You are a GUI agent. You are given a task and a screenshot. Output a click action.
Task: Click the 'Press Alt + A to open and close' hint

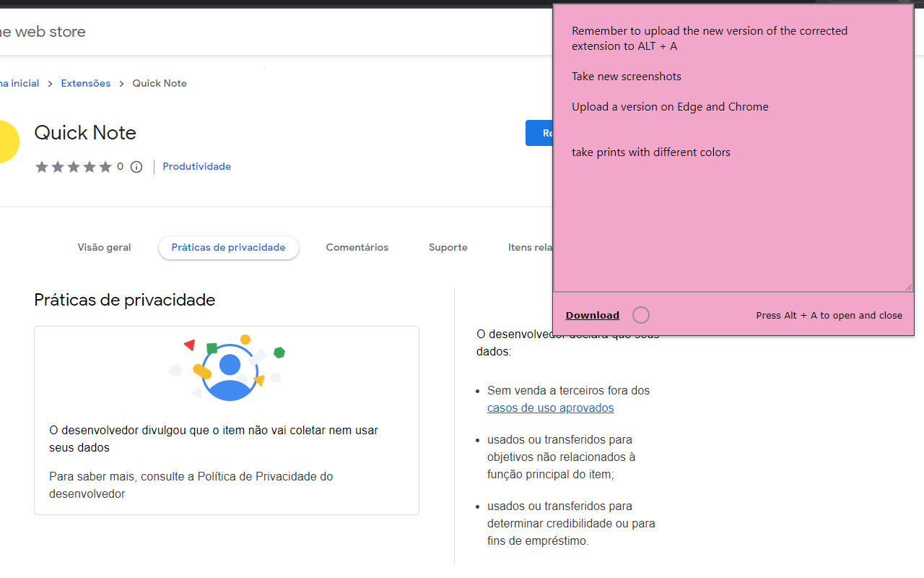[x=829, y=316]
